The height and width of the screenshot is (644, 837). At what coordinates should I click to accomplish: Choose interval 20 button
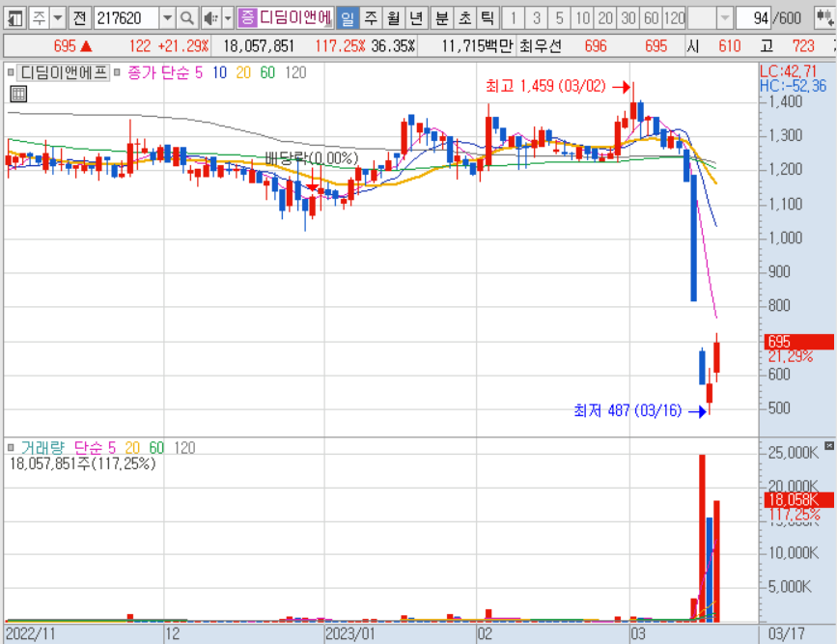[605, 18]
